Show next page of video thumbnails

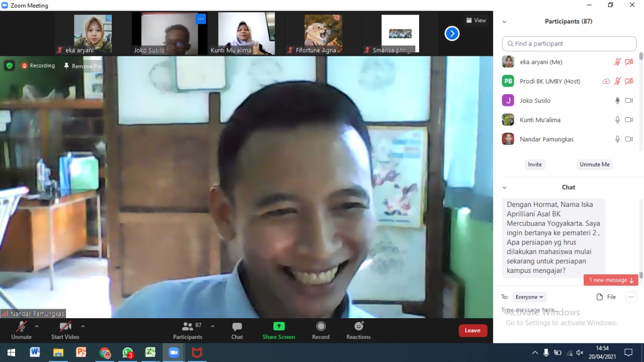(x=452, y=33)
